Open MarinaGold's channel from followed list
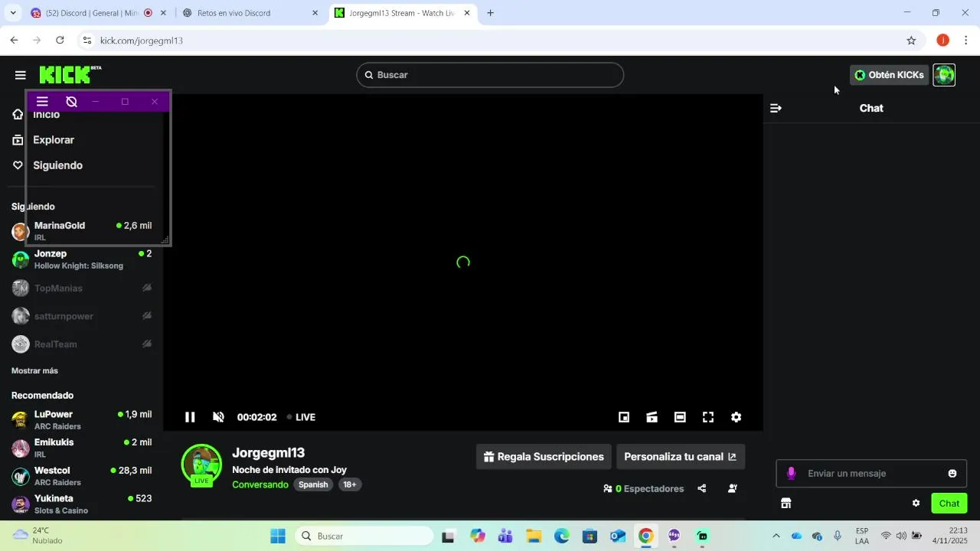The image size is (980, 551). 81,231
